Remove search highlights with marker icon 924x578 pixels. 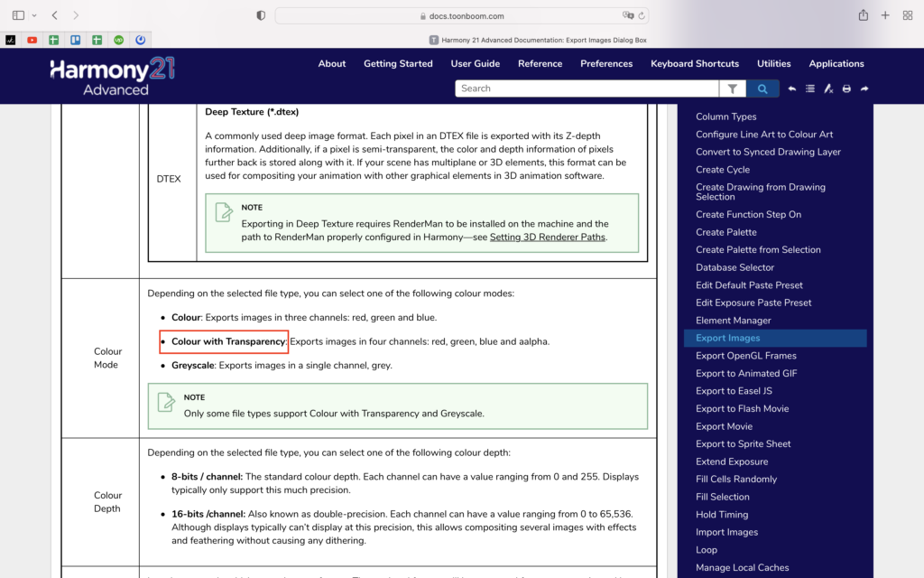[x=828, y=89]
